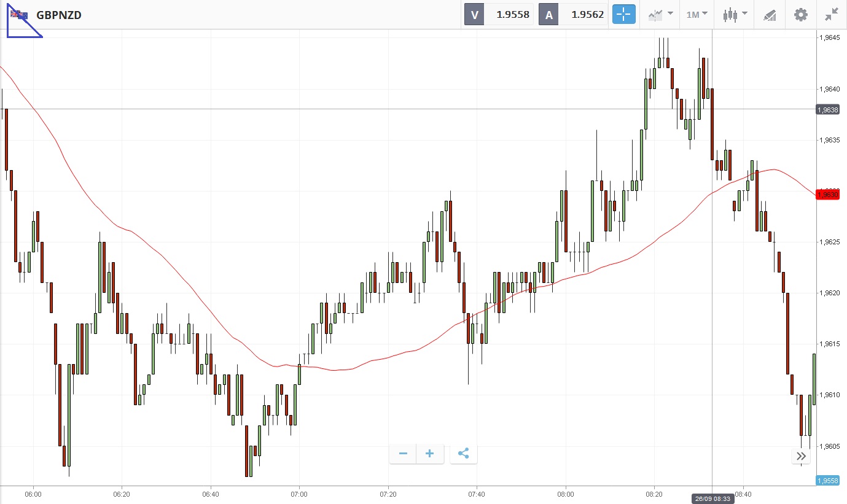Jump to latest candle with double-arrow
Viewport: 847px width, 504px height.
pyautogui.click(x=801, y=456)
